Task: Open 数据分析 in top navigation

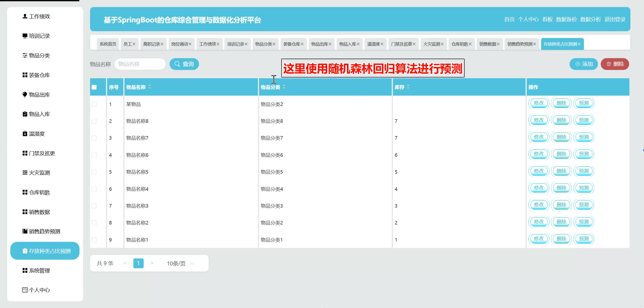Action: (x=590, y=19)
